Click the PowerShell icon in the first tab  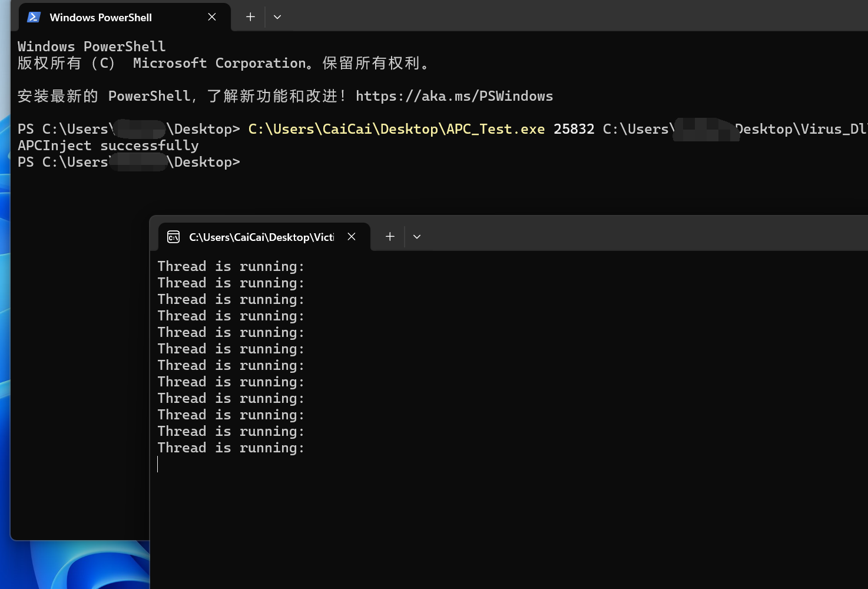coord(34,17)
